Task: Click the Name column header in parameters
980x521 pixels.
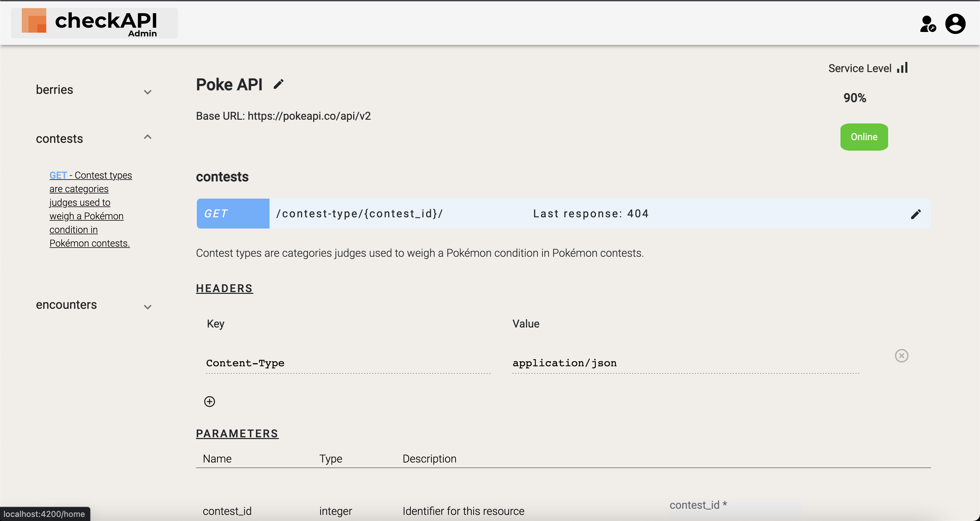Action: (217, 459)
